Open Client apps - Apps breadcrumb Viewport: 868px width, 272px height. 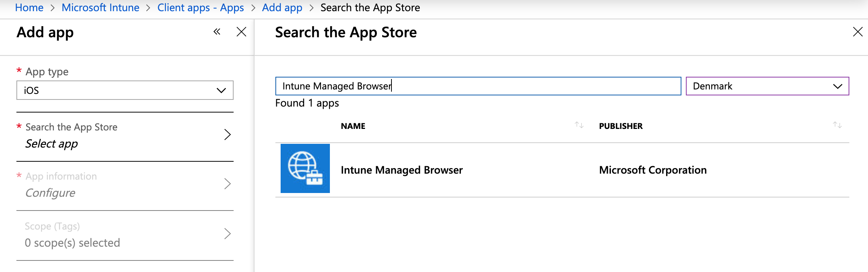pos(200,7)
